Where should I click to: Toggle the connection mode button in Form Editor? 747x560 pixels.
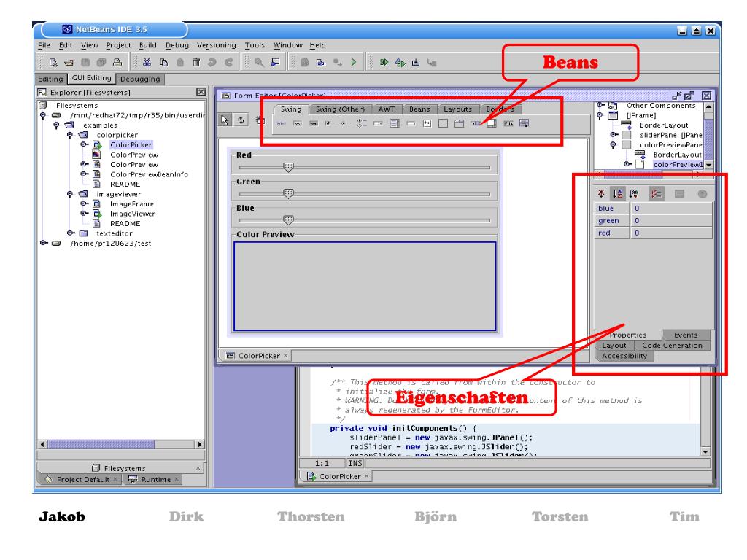point(241,120)
